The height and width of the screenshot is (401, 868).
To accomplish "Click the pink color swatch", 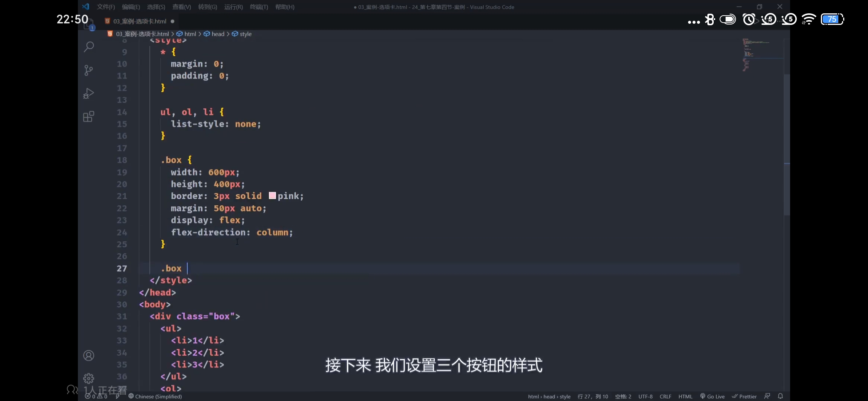I will point(272,196).
